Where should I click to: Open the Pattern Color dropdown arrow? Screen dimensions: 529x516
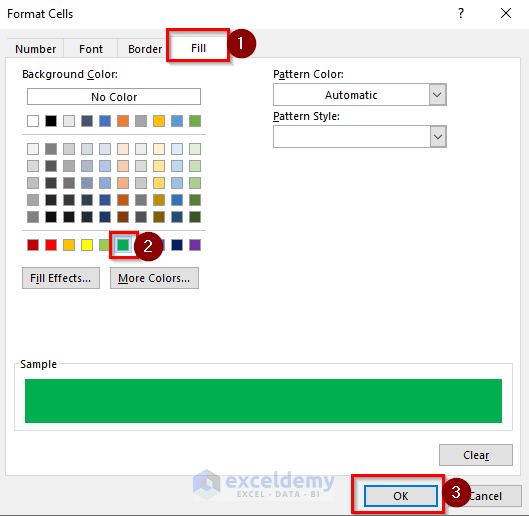pyautogui.click(x=437, y=95)
